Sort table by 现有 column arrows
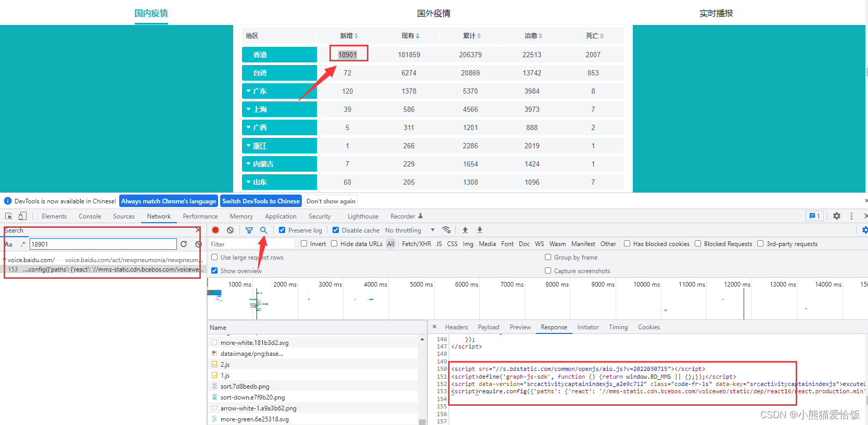The width and height of the screenshot is (868, 425). [417, 36]
